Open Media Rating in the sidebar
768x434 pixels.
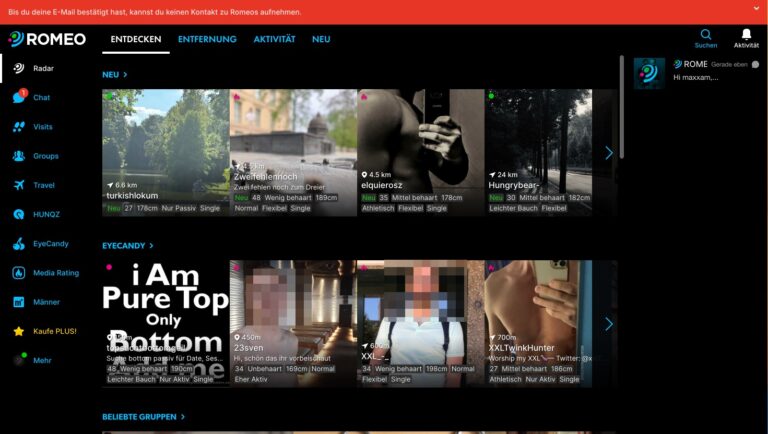pos(56,273)
